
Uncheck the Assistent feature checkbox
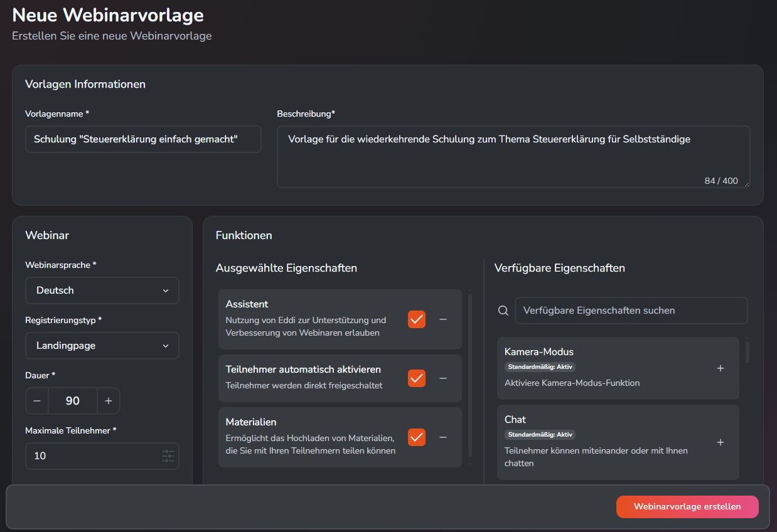coord(416,319)
